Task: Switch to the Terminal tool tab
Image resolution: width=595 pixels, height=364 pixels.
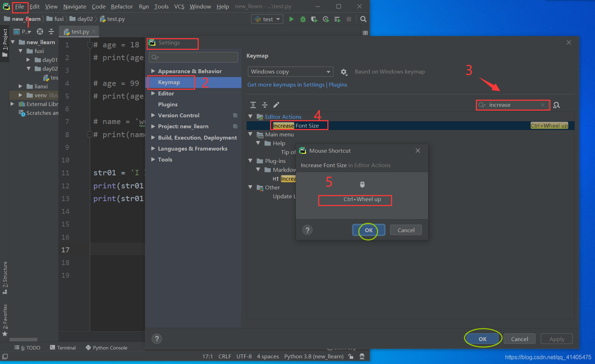Action: tap(63, 348)
